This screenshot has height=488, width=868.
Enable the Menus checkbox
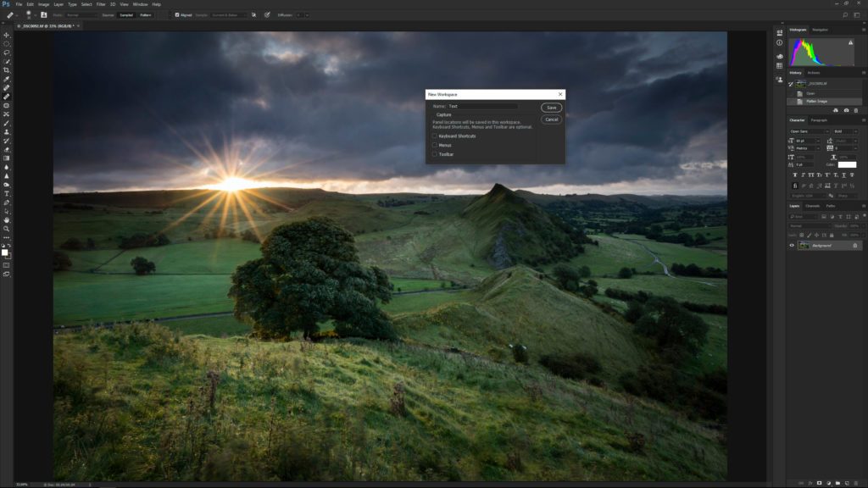[x=435, y=145]
